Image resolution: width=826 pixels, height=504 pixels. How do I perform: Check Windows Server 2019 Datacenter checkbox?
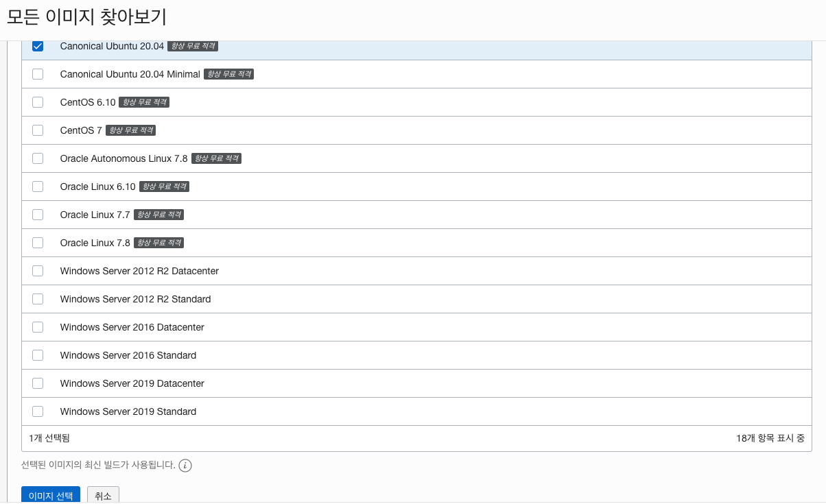click(x=38, y=383)
